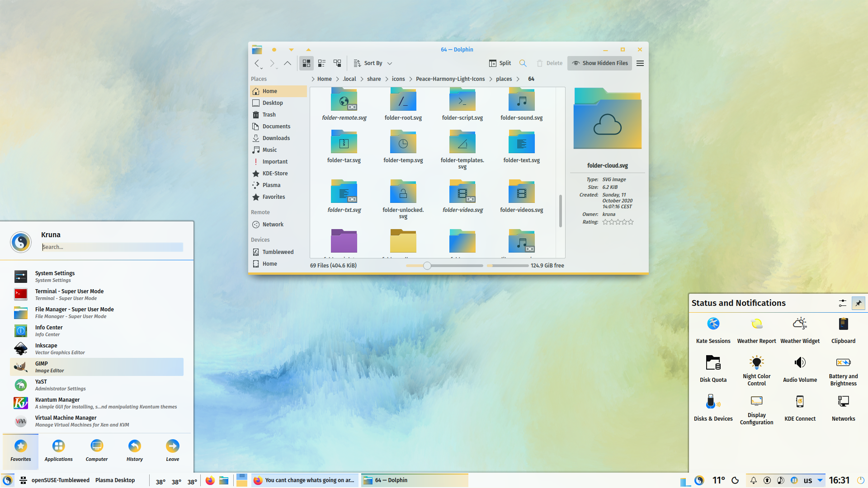This screenshot has height=488, width=868.
Task: Open Audio Volume applet
Action: coord(800,369)
